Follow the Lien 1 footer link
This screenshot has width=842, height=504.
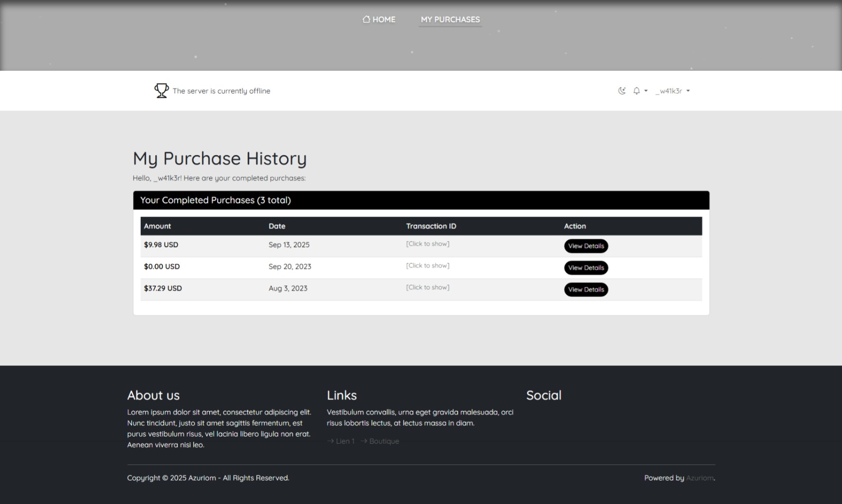pyautogui.click(x=344, y=441)
